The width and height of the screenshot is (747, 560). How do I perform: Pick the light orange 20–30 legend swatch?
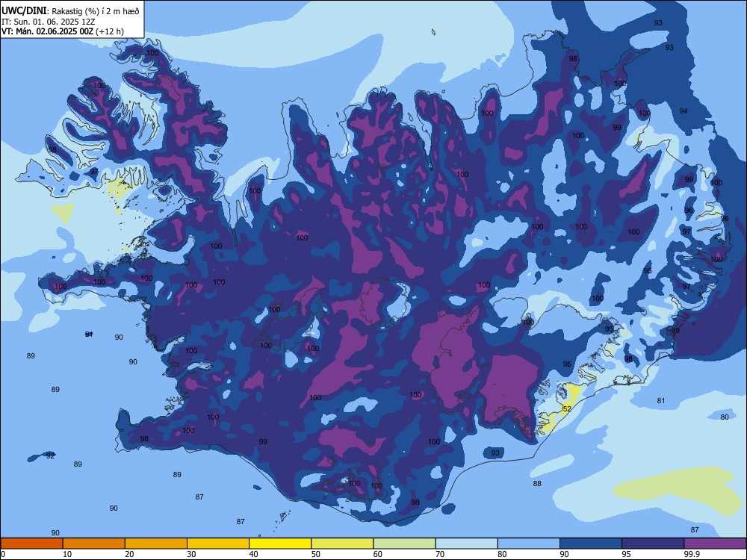(x=156, y=544)
